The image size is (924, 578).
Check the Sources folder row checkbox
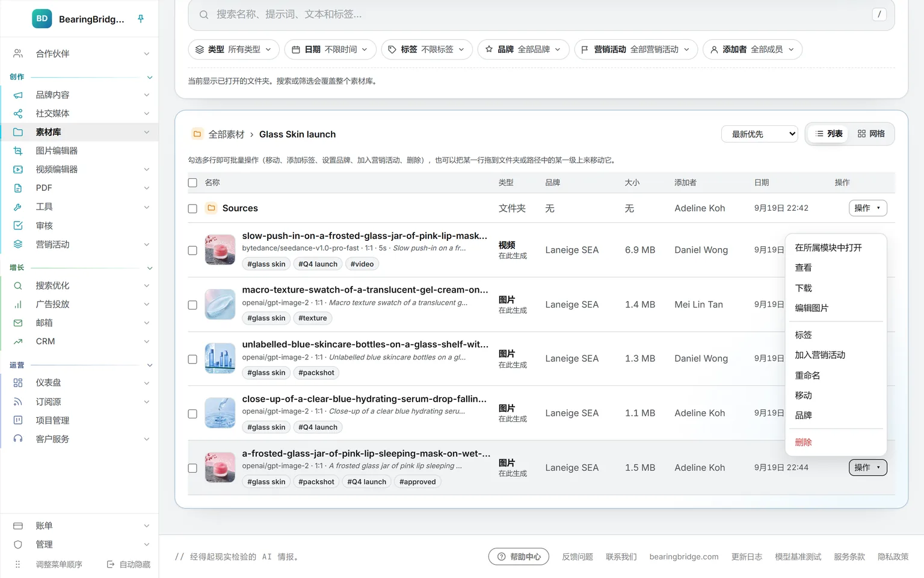tap(192, 208)
